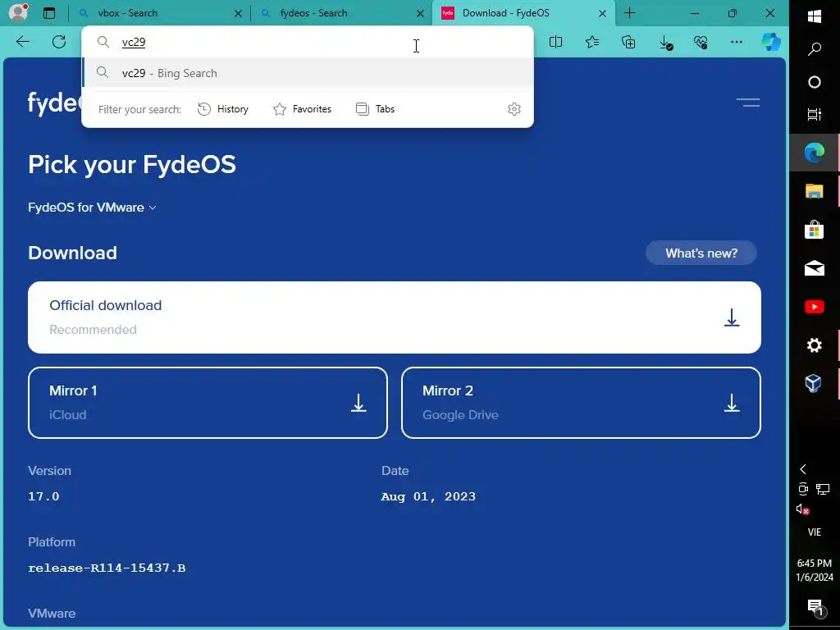The width and height of the screenshot is (840, 630).
Task: Click the date Aug 01, 2023
Action: 428,496
